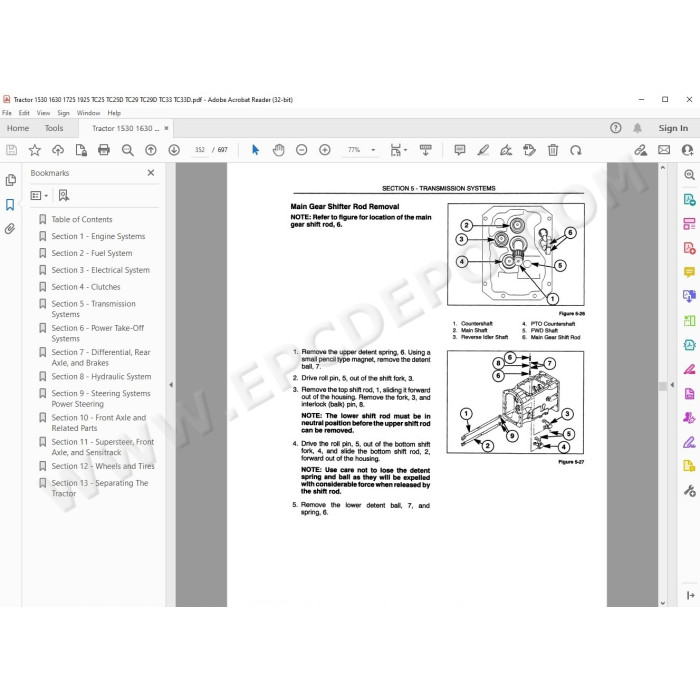Click Find bookmark icon in panel

[63, 195]
